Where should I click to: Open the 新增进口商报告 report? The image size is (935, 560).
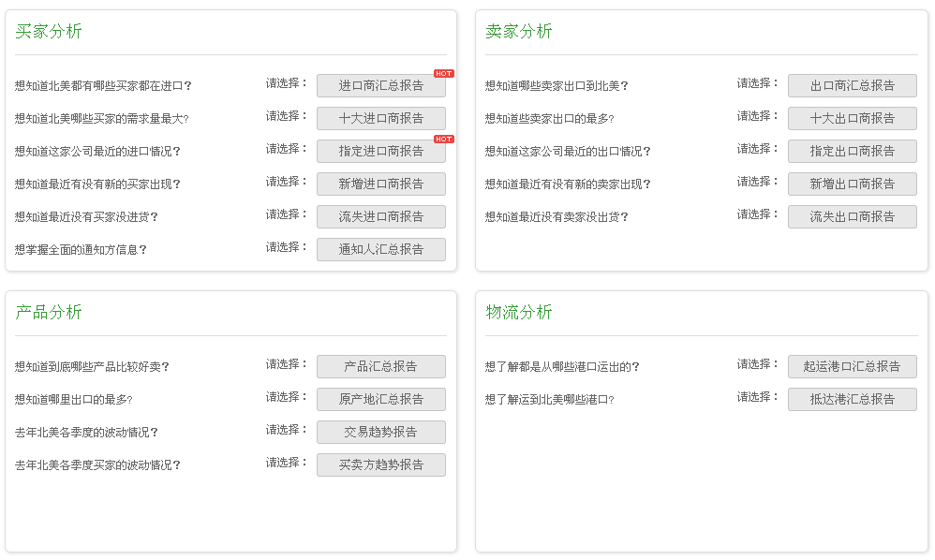click(381, 184)
